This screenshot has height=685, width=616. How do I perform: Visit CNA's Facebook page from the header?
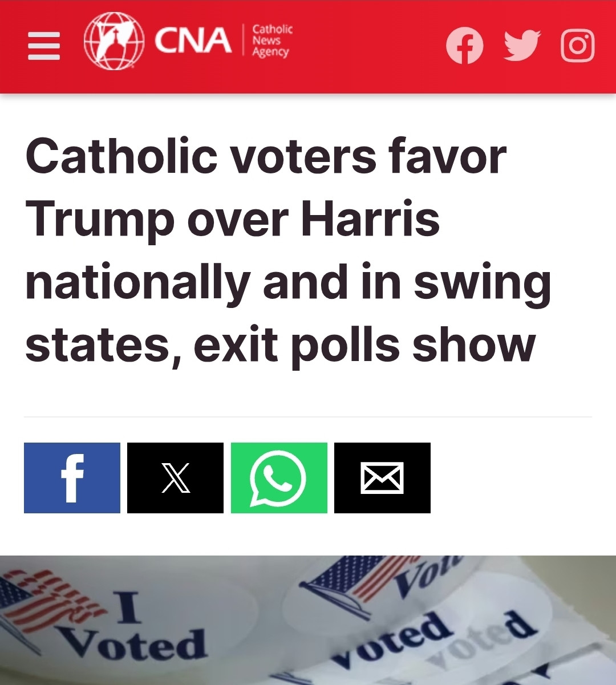(x=464, y=46)
